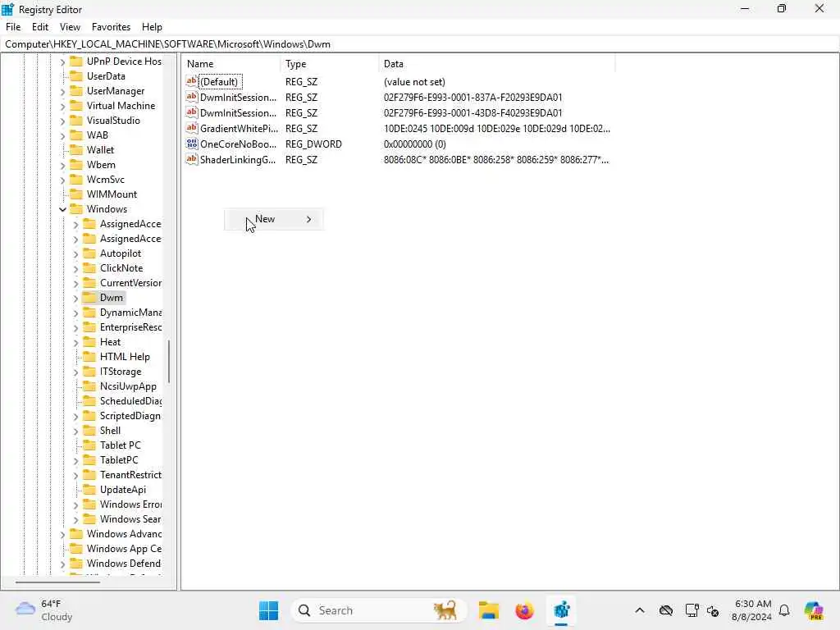
Task: Click the GradientWhitePi... value icon
Action: click(192, 128)
